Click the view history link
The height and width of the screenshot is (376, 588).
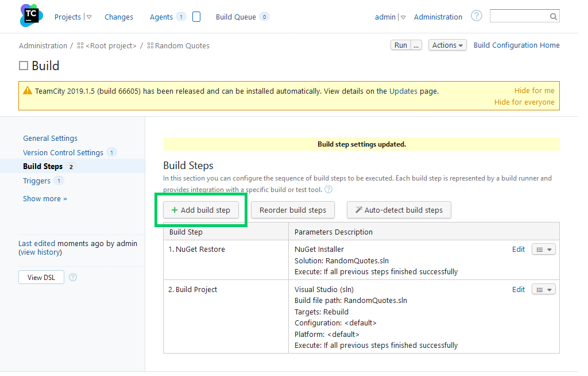(41, 252)
